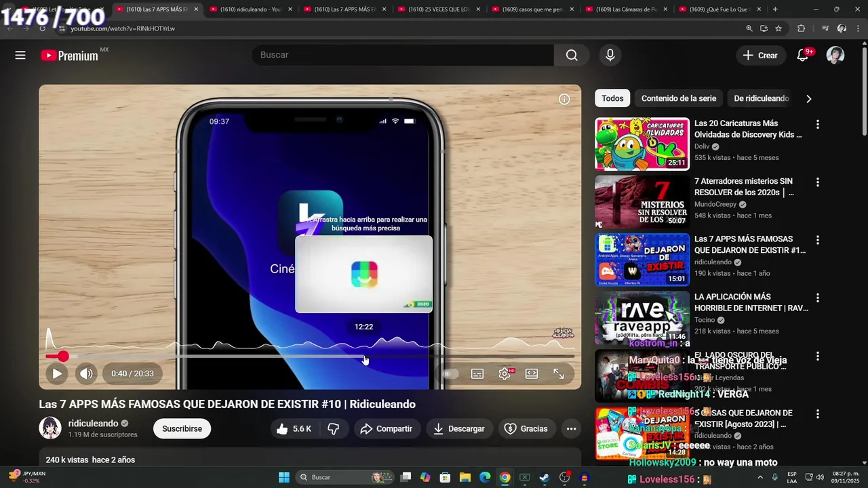The width and height of the screenshot is (868, 488).
Task: Open the browser extensions puzzle icon
Action: point(802,28)
